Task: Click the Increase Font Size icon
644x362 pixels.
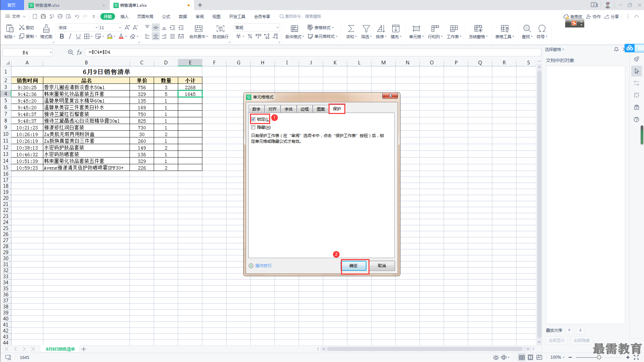Action: (127, 27)
